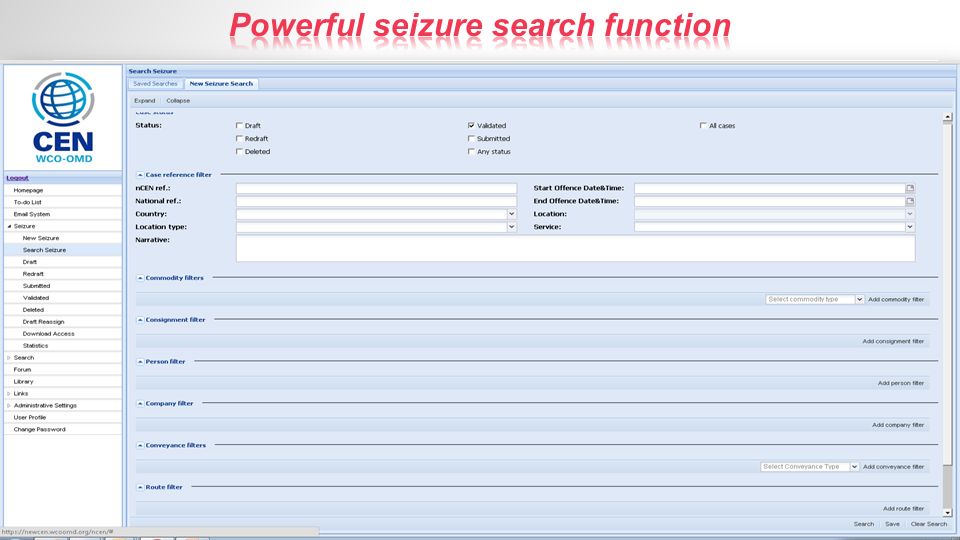Open Select Conveyance Type dropdown
960x540 pixels.
(x=854, y=467)
